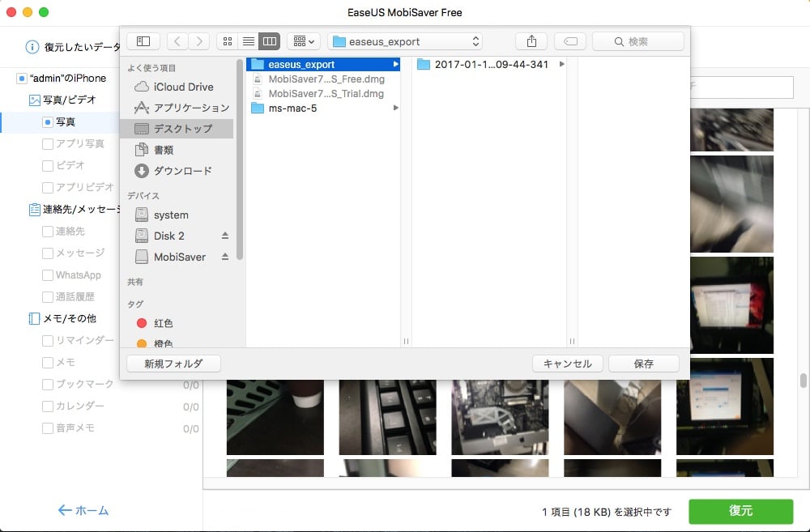
Task: Expand easeus_export folder arrow
Action: click(396, 65)
